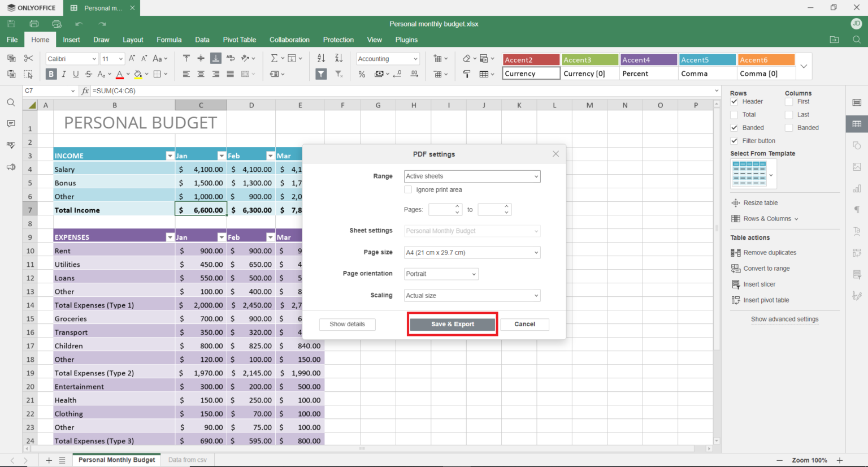The width and height of the screenshot is (868, 467).
Task: Uncheck the Ignore print area checkbox
Action: [x=408, y=189]
